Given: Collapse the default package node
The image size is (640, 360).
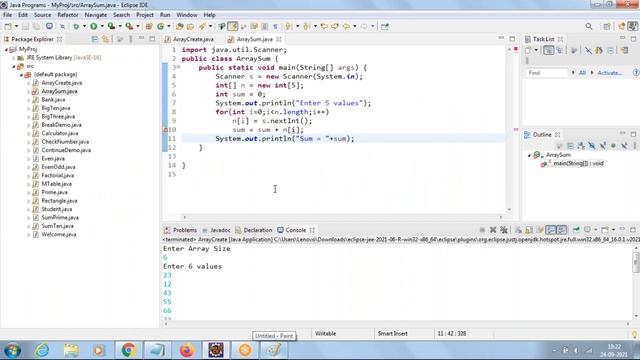Looking at the screenshot, I should [21, 75].
